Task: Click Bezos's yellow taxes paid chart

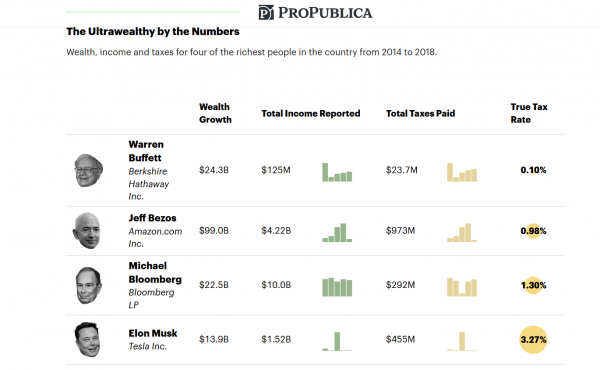Action: 462,233
